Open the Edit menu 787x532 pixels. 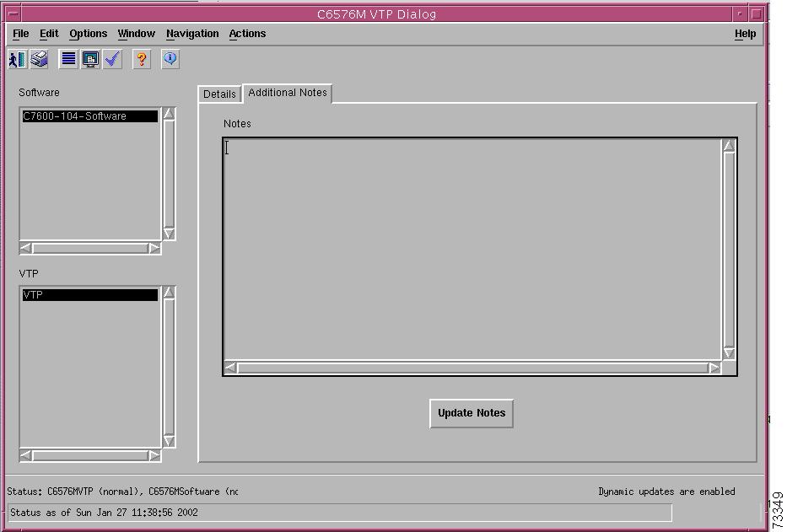49,34
